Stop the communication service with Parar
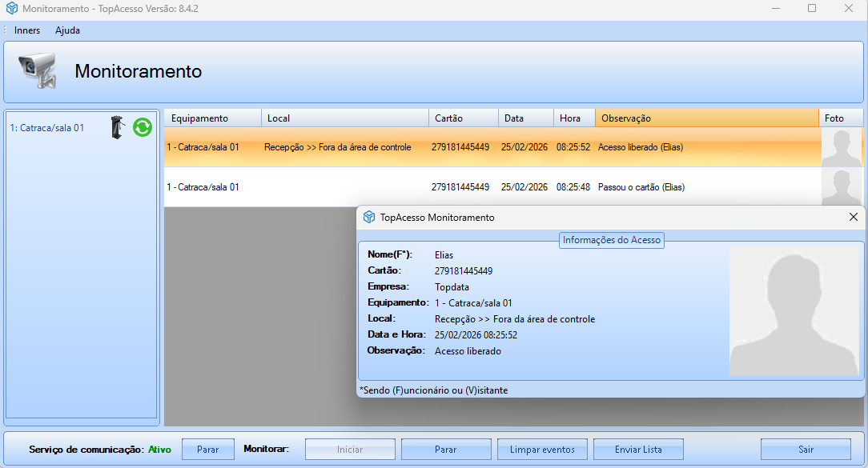Image resolution: width=868 pixels, height=468 pixels. pyautogui.click(x=207, y=450)
